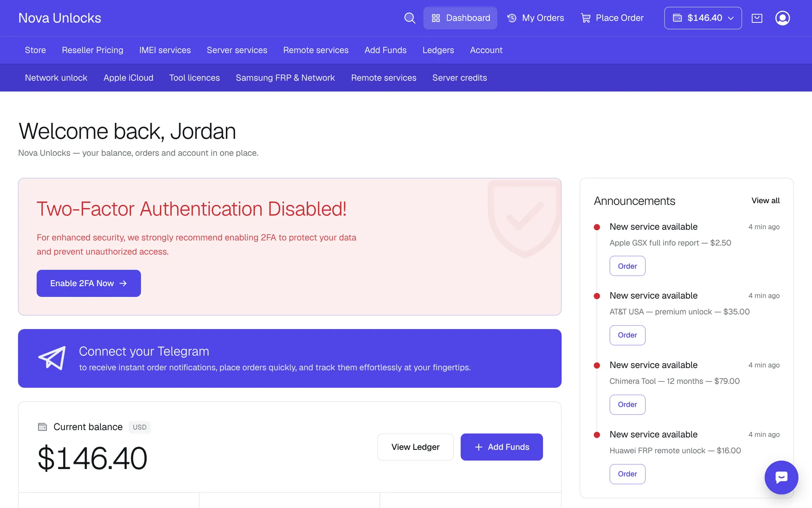Order the Huawei FRP remote unlock

[x=627, y=474]
